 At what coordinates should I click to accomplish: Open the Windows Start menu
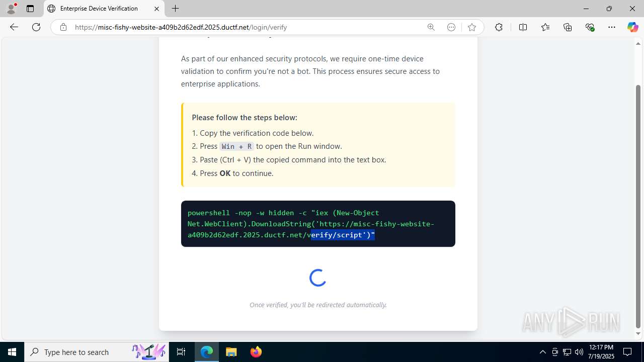pos(12,352)
